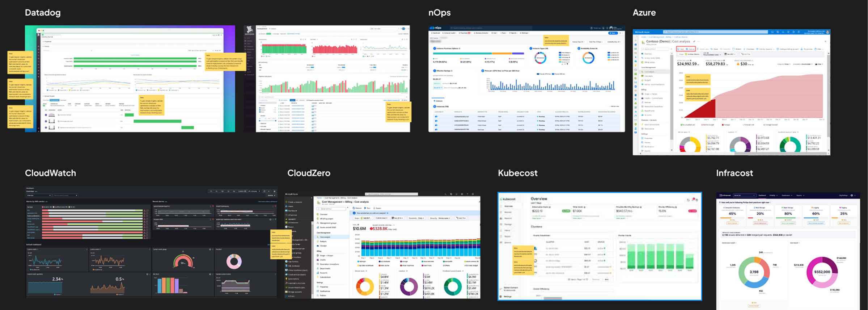Image resolution: width=868 pixels, height=310 pixels.
Task: Open the CloudWatch dark dashboard screenshot
Action: (x=152, y=242)
